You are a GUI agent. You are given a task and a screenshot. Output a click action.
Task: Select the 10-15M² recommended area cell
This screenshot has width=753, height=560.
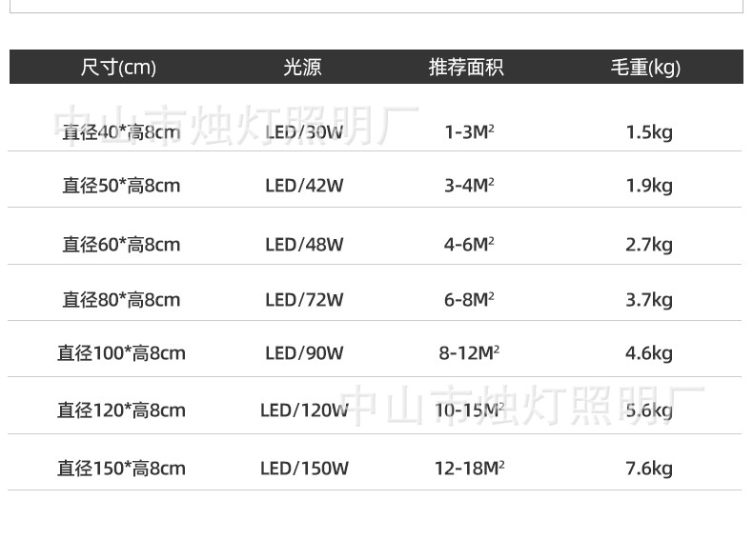469,410
